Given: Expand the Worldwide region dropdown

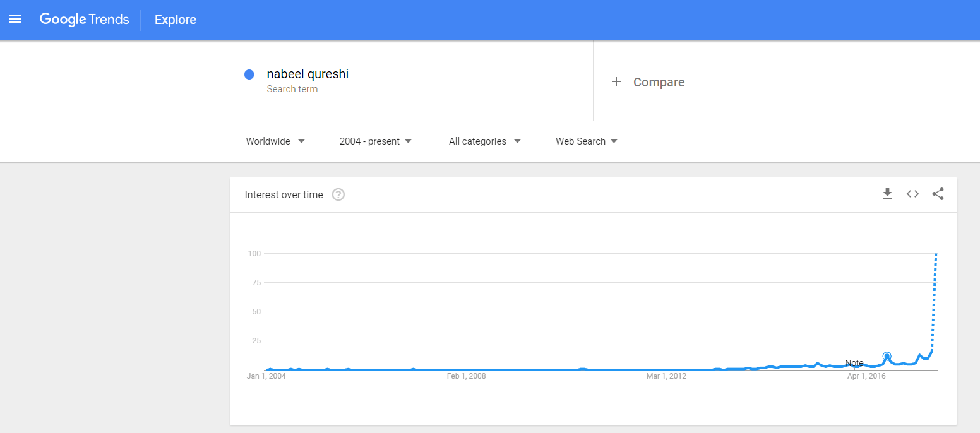Looking at the screenshot, I should tap(275, 141).
